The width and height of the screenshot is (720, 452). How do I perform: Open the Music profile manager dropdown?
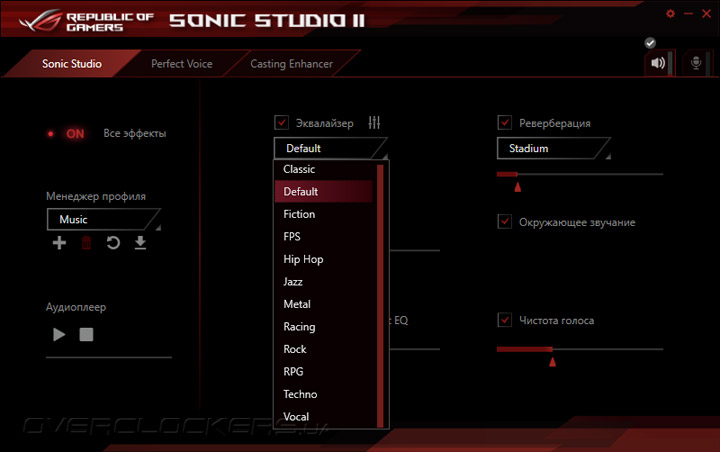104,220
